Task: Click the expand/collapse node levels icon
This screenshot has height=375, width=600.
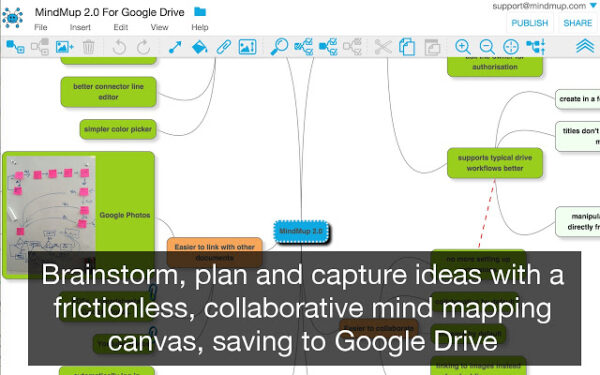Action: click(536, 47)
